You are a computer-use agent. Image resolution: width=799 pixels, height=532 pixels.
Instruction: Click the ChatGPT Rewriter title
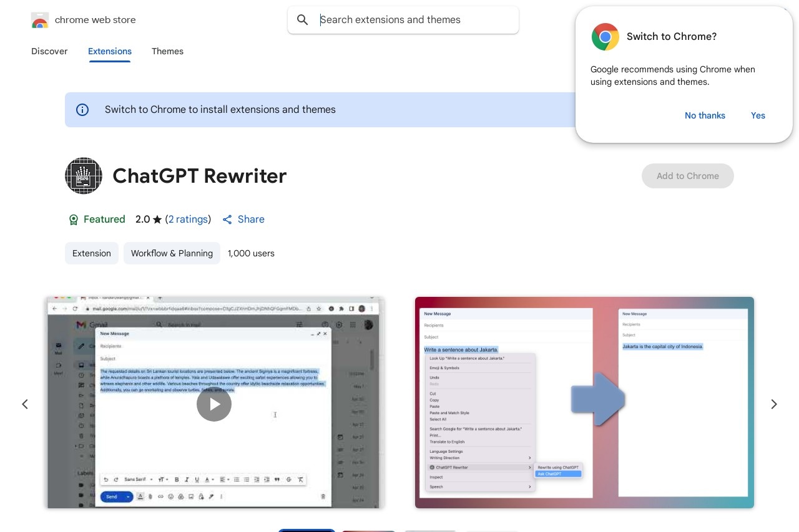200,176
